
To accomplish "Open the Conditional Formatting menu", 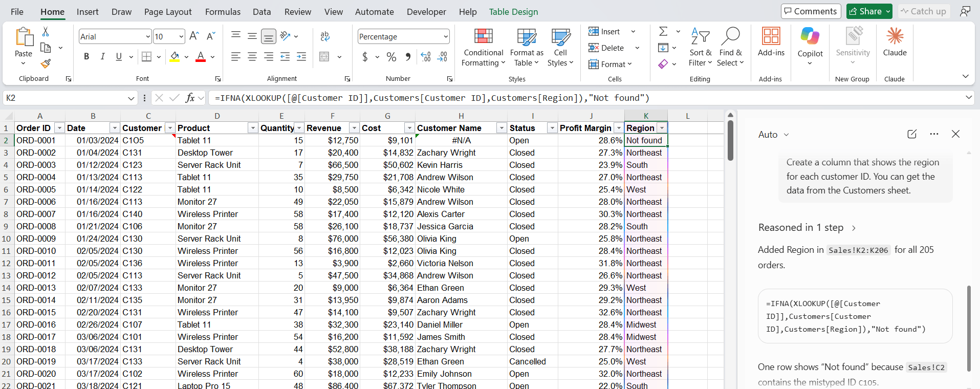I will pos(483,48).
